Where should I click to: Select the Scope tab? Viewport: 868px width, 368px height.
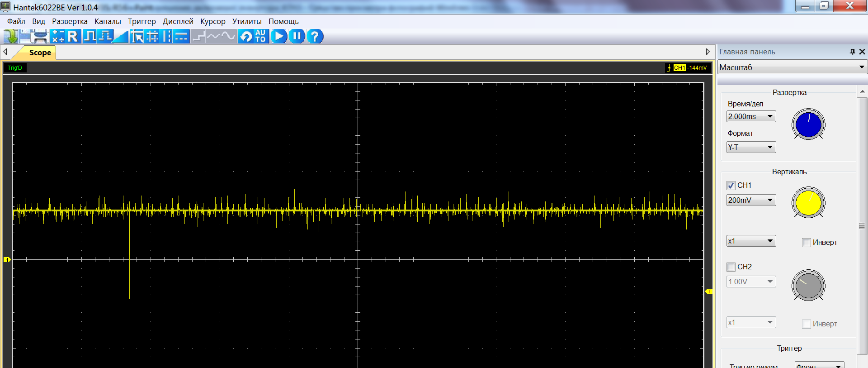click(36, 53)
